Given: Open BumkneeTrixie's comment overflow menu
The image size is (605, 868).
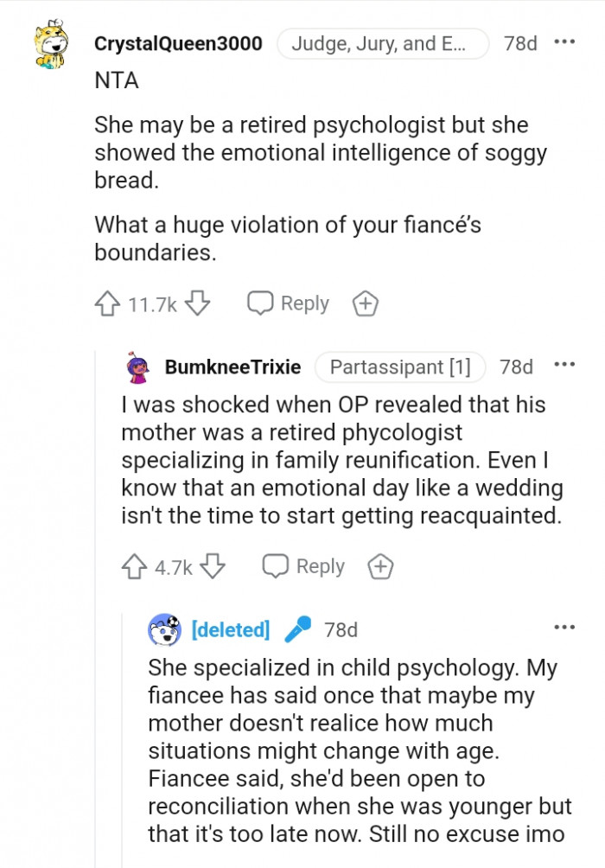Looking at the screenshot, I should [x=566, y=363].
